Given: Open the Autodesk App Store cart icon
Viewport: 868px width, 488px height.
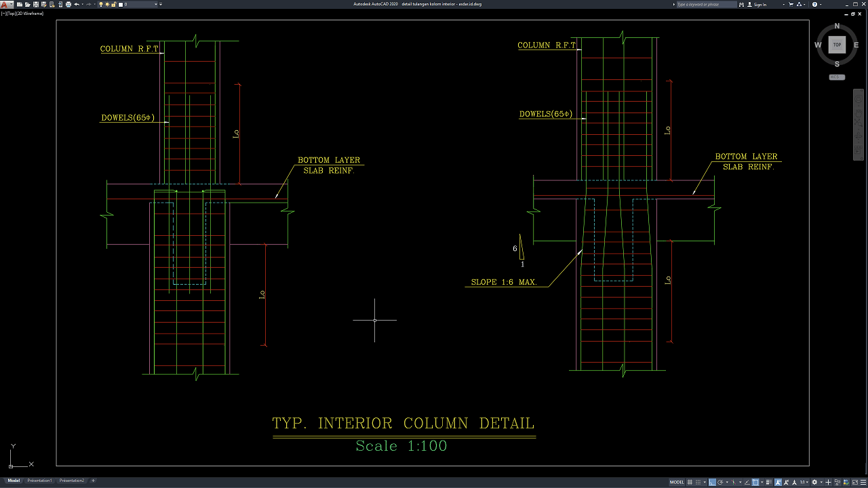Looking at the screenshot, I should point(792,4).
